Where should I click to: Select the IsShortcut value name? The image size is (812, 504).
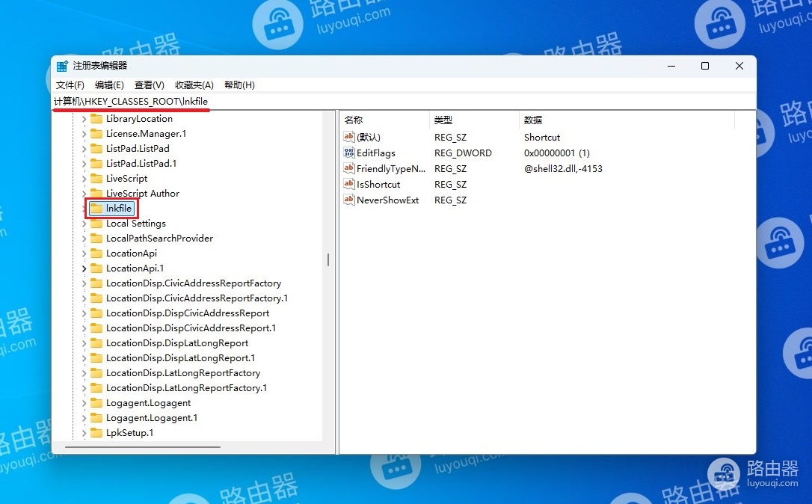click(378, 185)
